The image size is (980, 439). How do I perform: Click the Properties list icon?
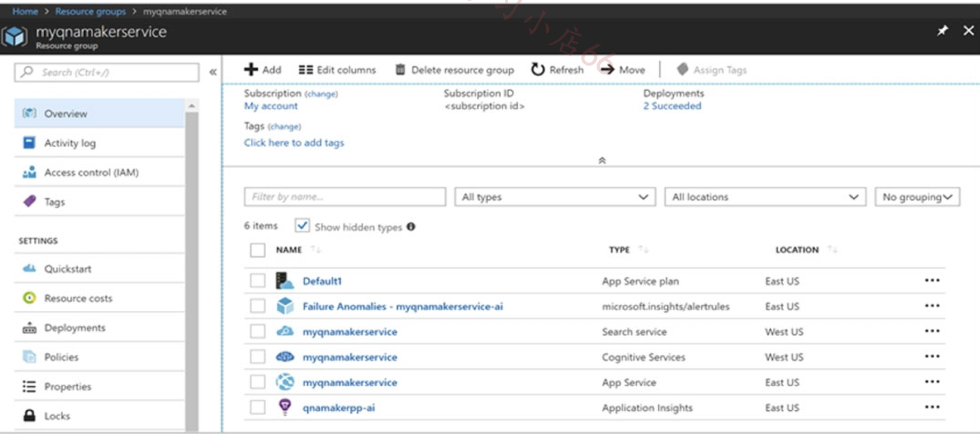coord(29,386)
